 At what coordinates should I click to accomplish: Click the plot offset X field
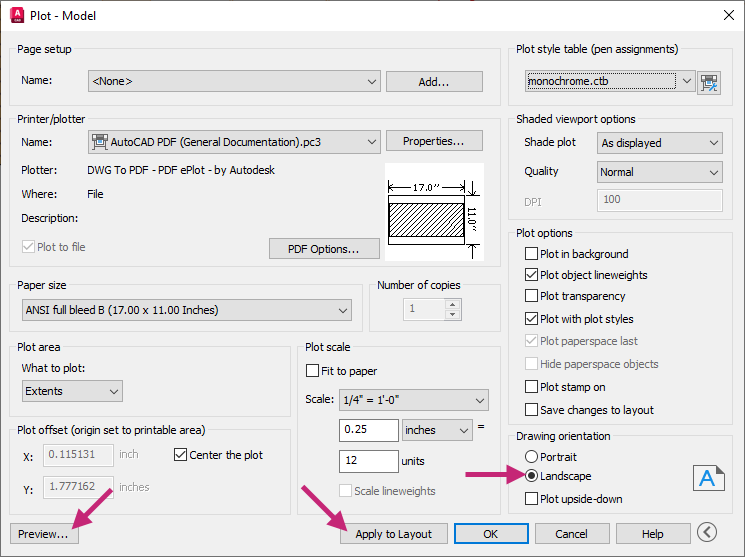78,455
